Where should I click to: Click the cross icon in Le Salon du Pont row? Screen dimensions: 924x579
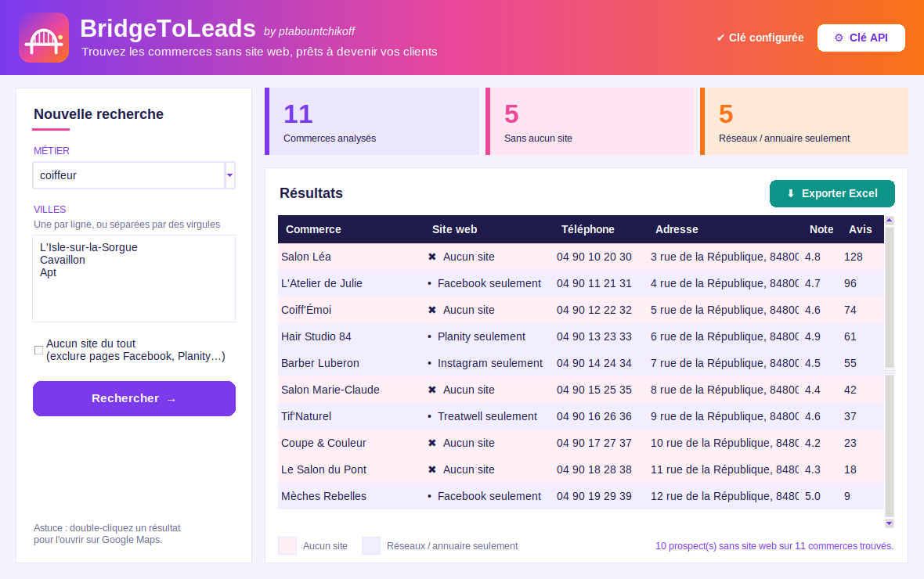(432, 469)
